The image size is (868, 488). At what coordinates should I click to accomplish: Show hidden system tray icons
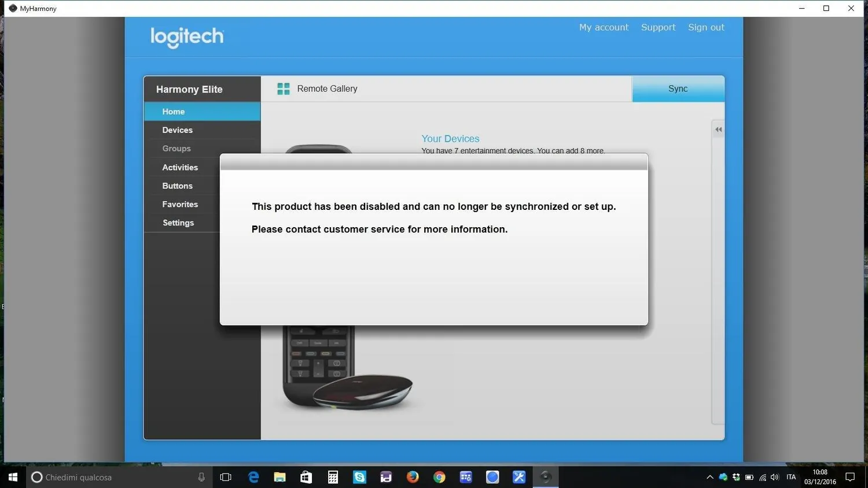point(710,477)
